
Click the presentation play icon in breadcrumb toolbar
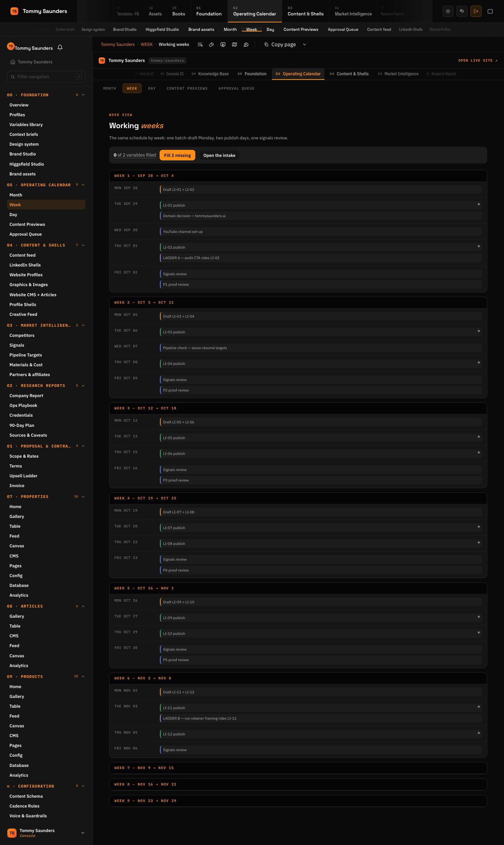223,44
